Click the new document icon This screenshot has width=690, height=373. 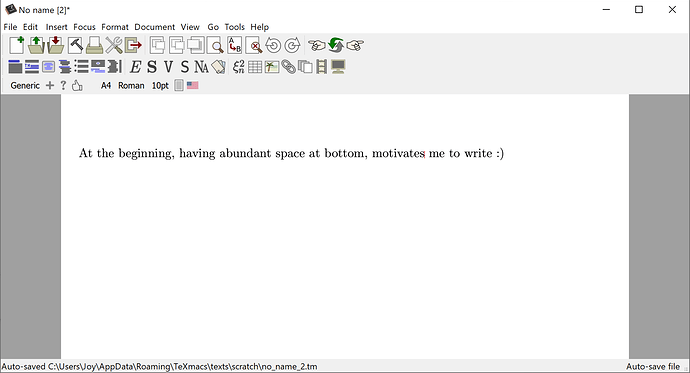[x=17, y=45]
